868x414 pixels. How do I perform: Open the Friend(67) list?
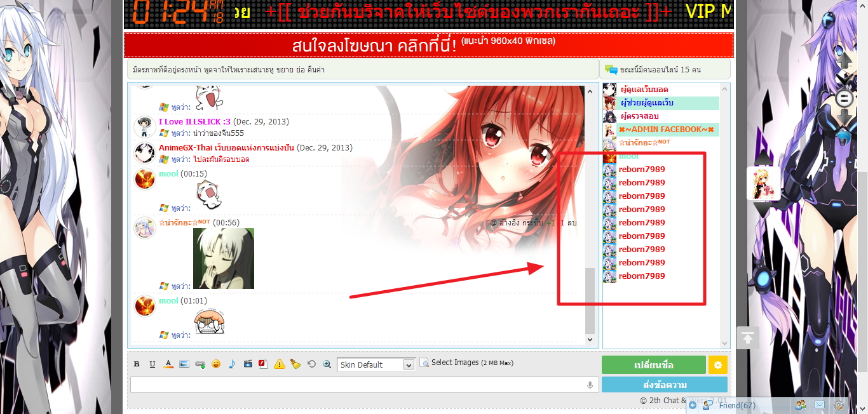click(x=737, y=405)
